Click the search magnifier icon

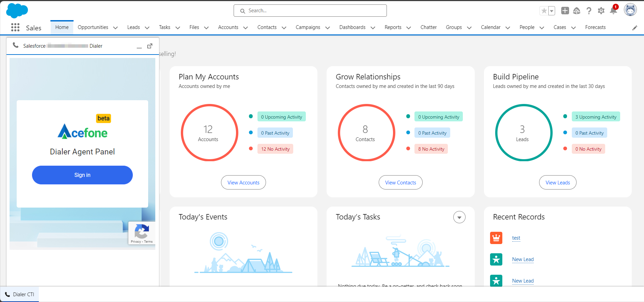point(243,11)
